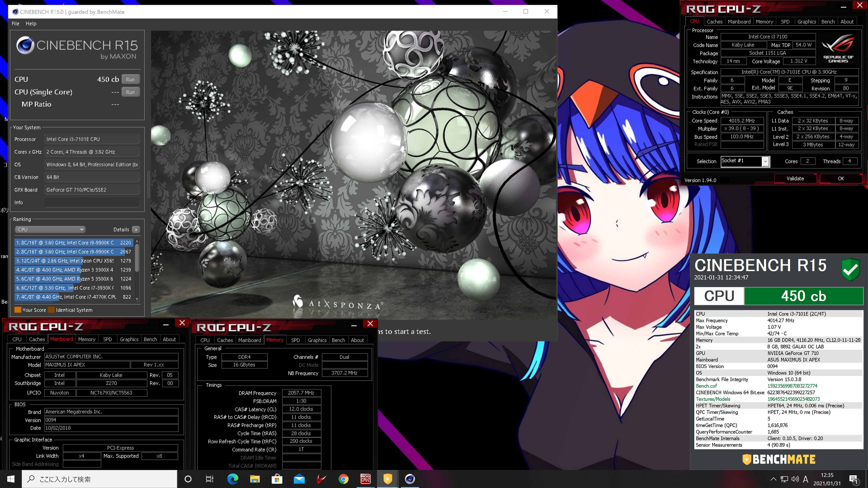The image size is (868, 488).
Task: Open File Explorer from taskbar
Action: (x=255, y=479)
